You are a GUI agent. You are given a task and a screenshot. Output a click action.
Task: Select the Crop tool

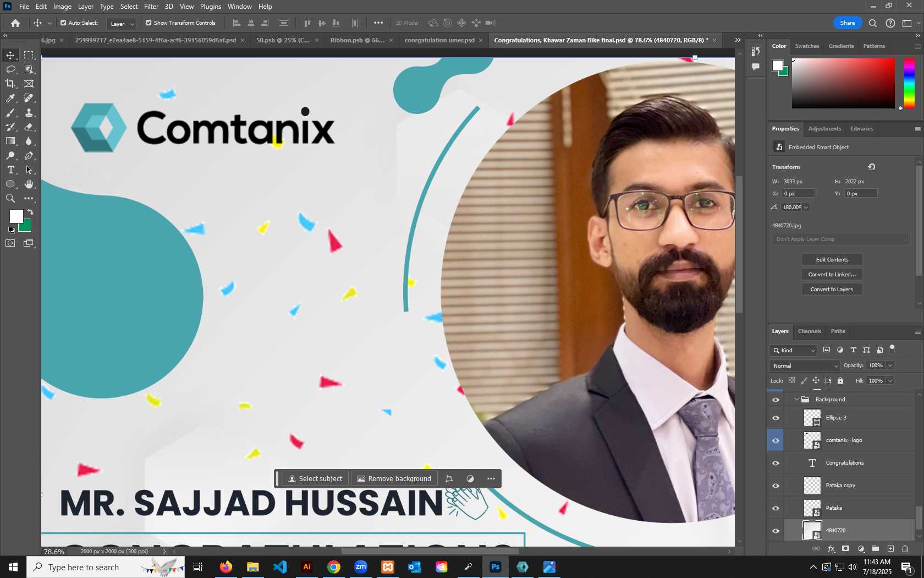coord(10,84)
